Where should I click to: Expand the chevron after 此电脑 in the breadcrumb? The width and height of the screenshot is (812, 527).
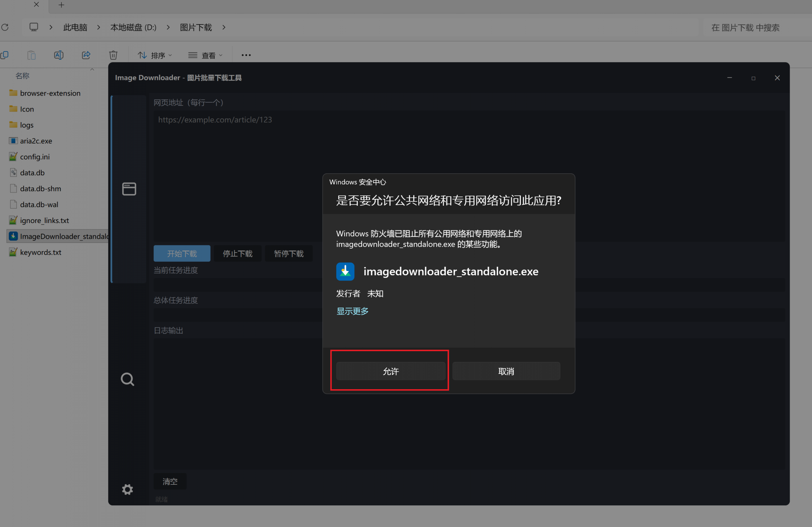point(98,27)
